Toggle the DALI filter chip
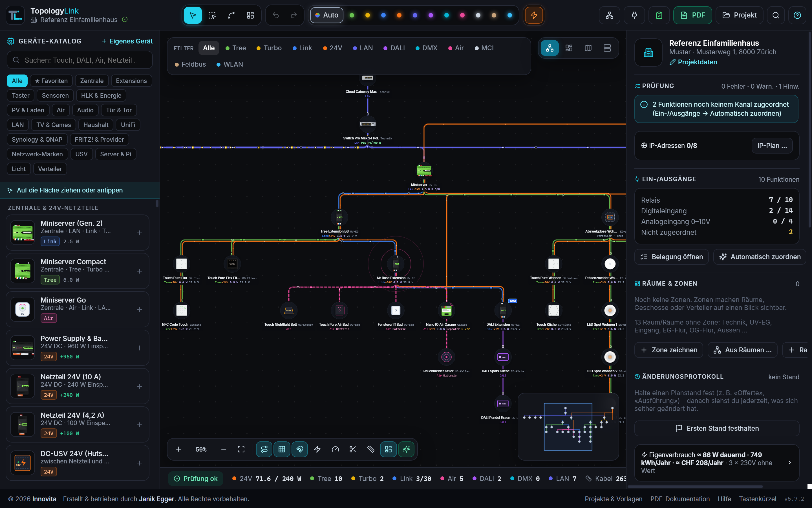 click(x=394, y=48)
